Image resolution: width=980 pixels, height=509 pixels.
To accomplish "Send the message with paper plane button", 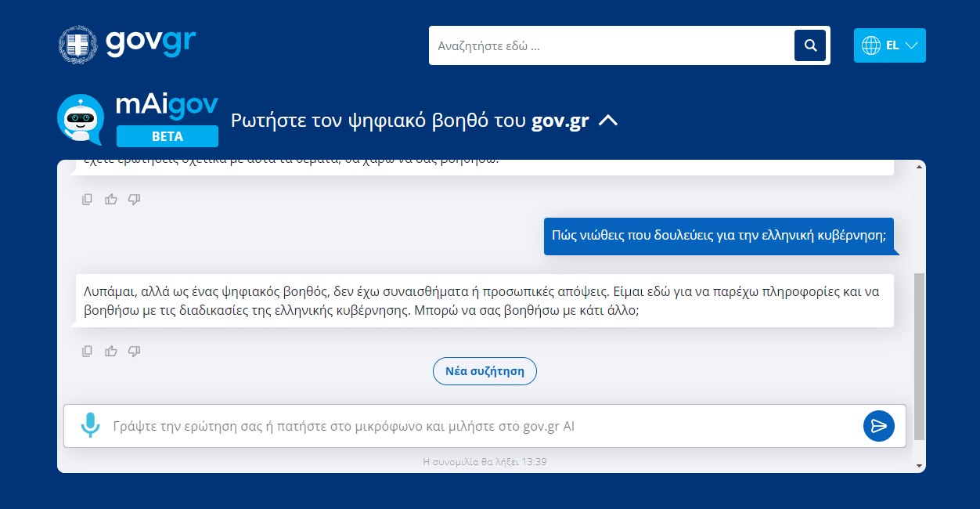I will tap(879, 426).
